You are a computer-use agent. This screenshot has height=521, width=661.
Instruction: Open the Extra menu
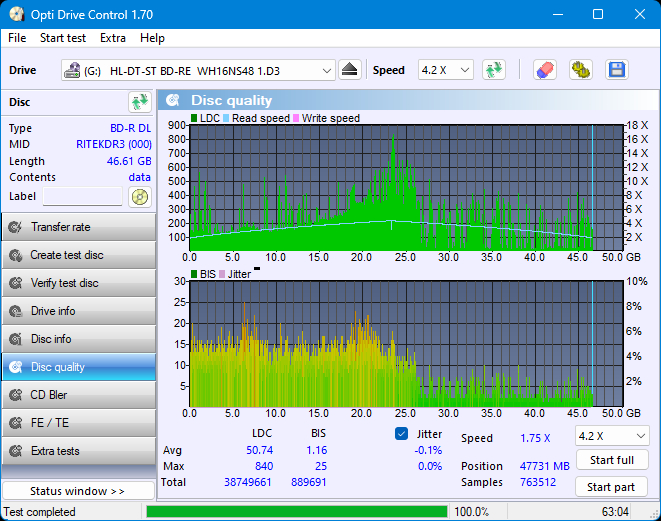(113, 38)
